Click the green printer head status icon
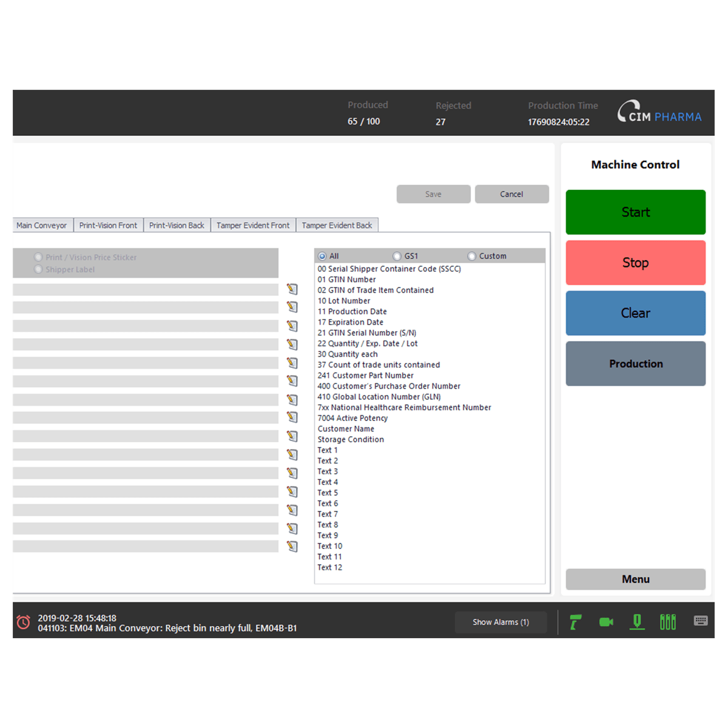 coord(636,622)
